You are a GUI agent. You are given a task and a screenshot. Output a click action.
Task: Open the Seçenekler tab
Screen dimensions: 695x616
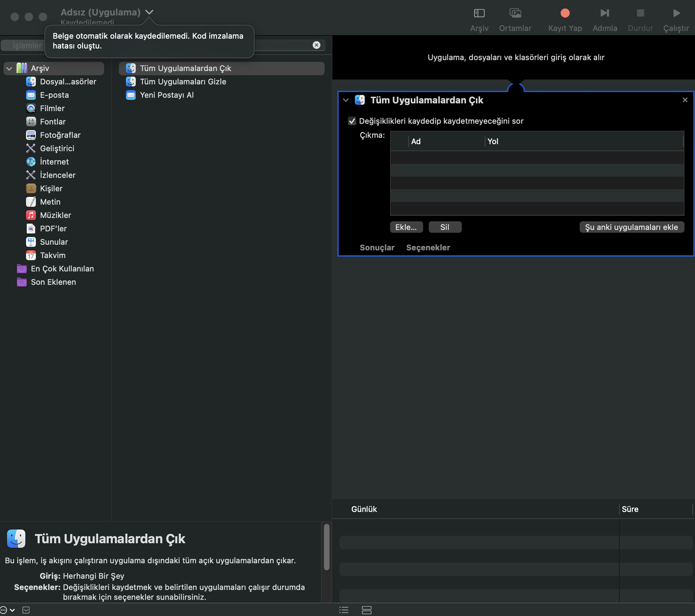(428, 248)
